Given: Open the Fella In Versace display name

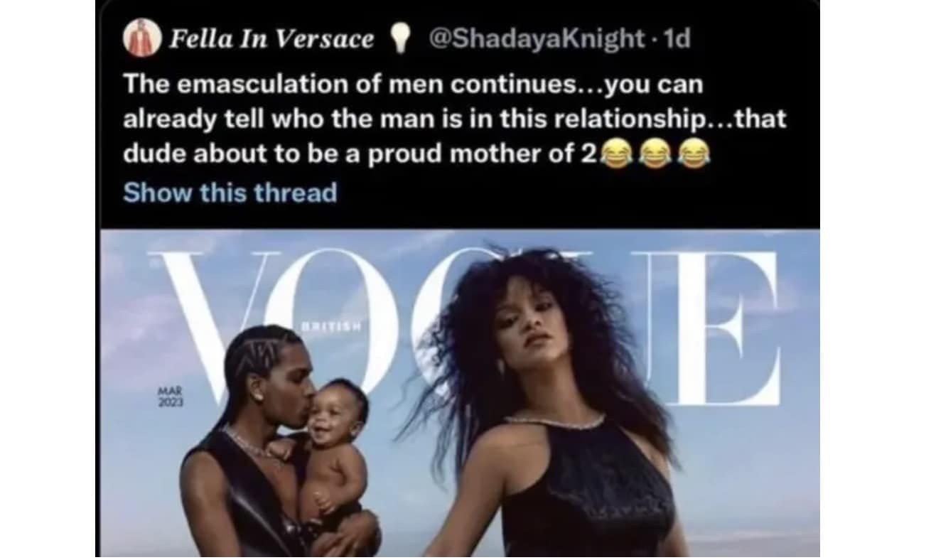Looking at the screenshot, I should coord(271,39).
